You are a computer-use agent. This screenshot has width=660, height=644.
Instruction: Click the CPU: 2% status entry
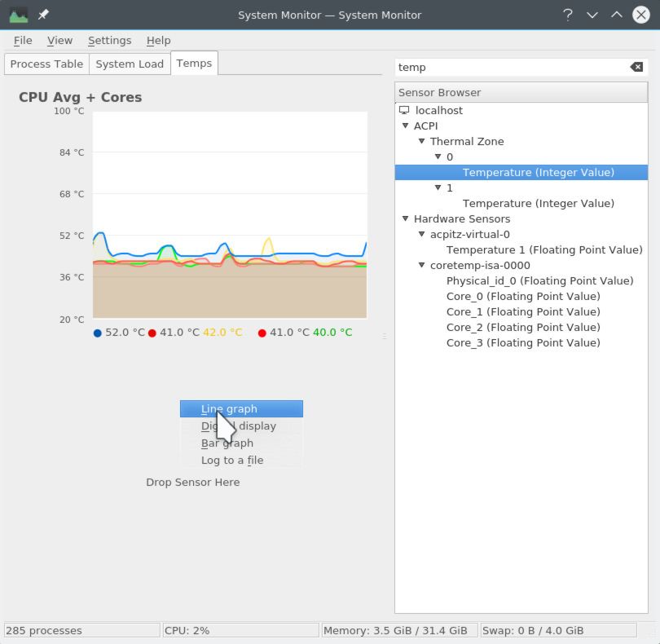click(x=240, y=630)
